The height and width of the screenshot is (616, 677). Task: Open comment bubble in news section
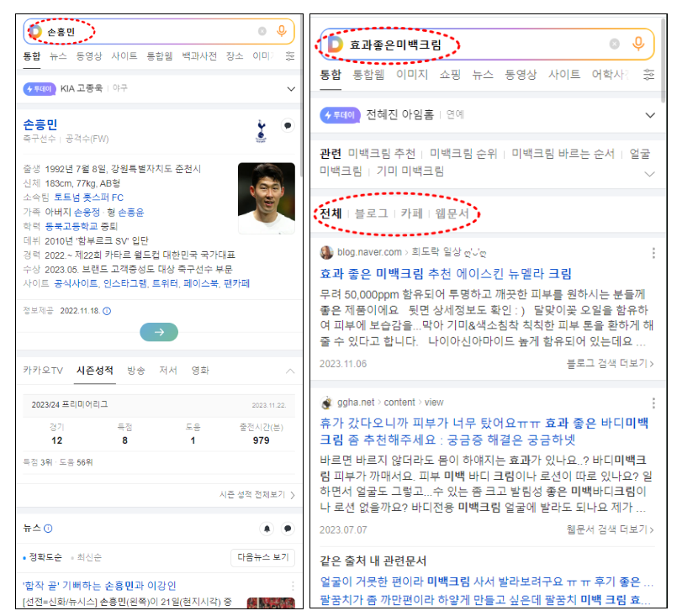[288, 529]
